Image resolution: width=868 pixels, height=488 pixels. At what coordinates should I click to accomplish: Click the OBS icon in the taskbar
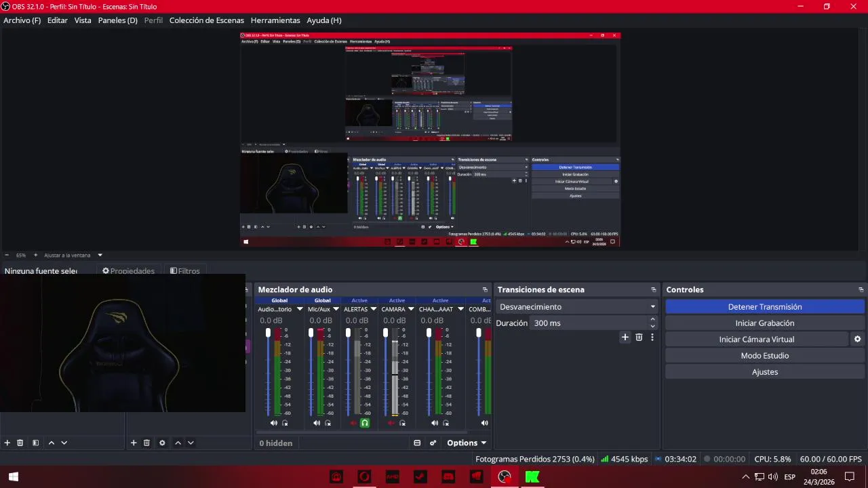(504, 476)
